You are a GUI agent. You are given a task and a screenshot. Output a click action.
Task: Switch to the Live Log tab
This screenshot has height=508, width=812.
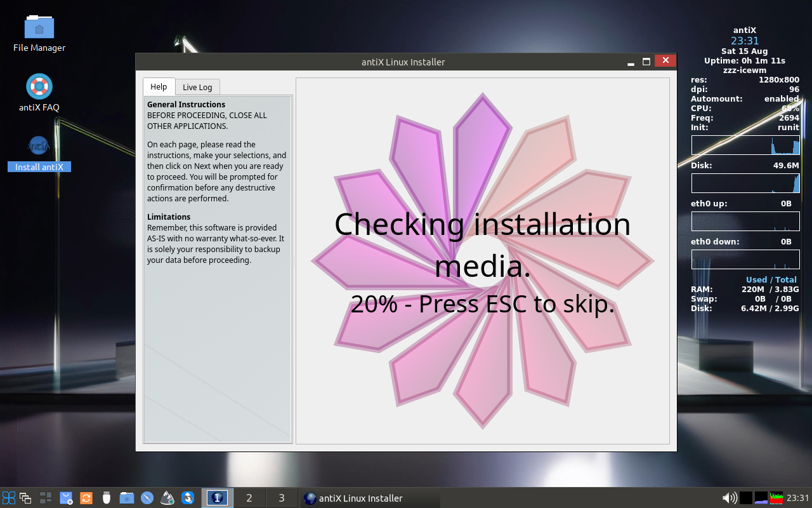[197, 88]
